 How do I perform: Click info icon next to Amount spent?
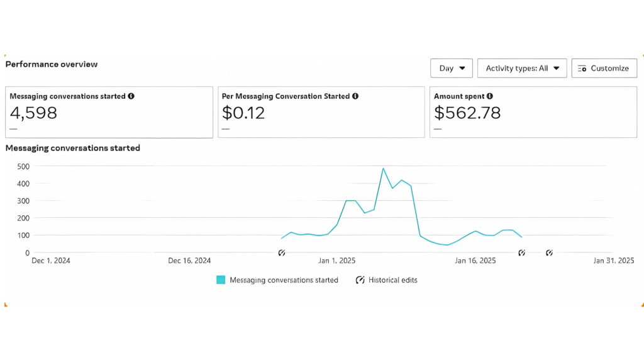tap(490, 96)
